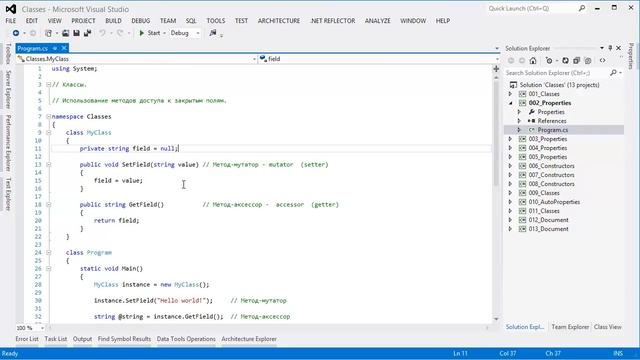Screen dimensions: 640x360
Task: Collapse the class MyClass code region
Action: (x=48, y=133)
